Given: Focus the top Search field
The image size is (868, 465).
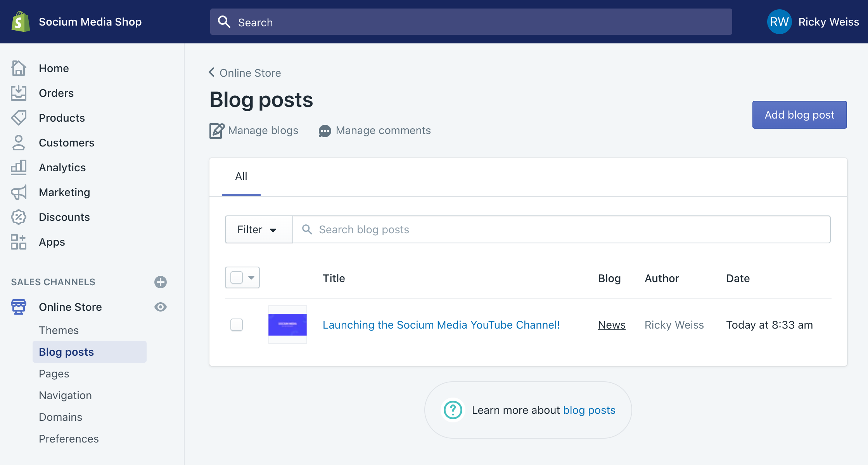Looking at the screenshot, I should point(471,22).
